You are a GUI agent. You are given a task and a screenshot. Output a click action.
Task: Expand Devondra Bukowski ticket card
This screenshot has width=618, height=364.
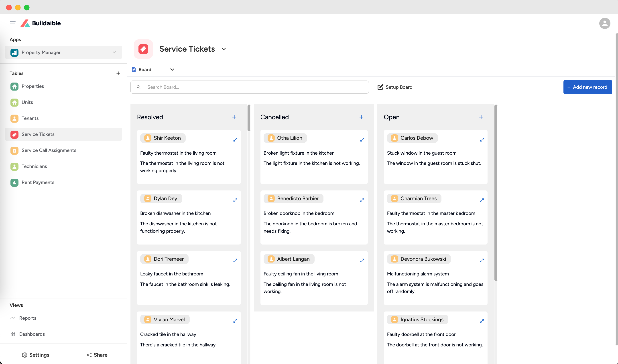click(x=482, y=261)
